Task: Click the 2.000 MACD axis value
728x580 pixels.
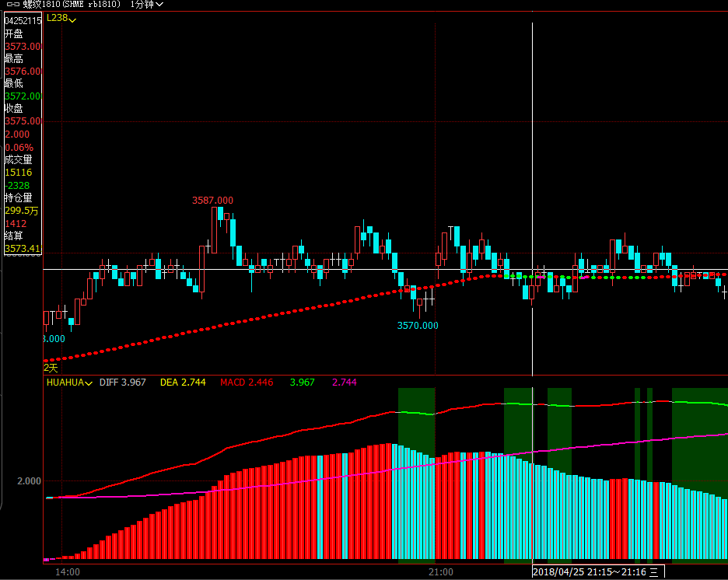Action: pyautogui.click(x=29, y=481)
